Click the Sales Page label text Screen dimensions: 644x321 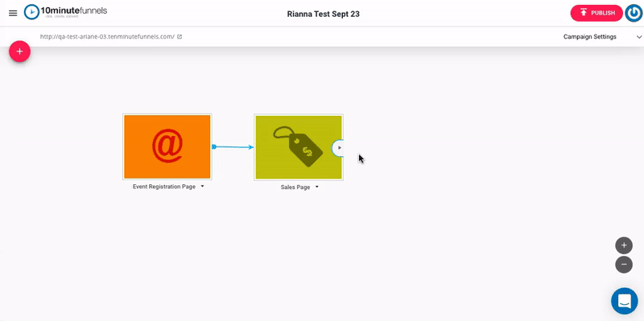point(295,187)
